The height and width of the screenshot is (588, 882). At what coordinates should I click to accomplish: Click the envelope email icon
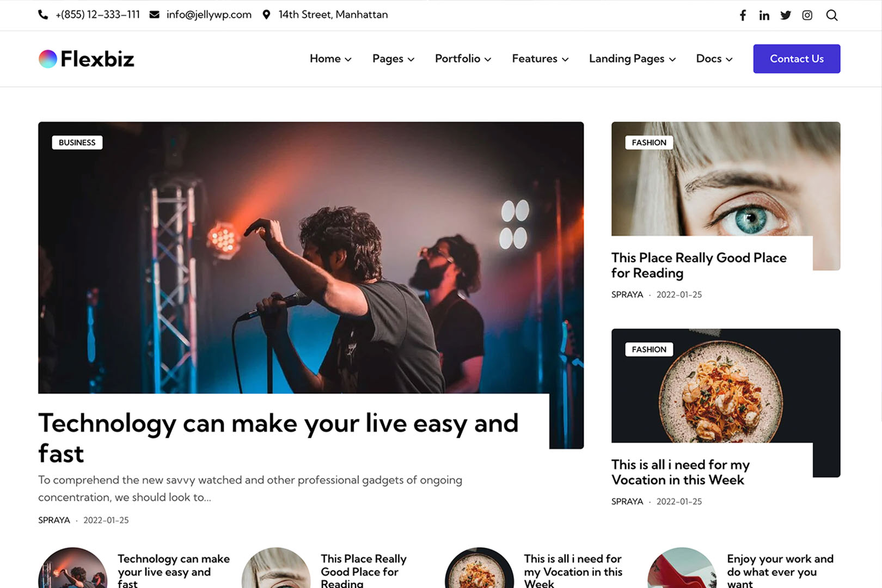tap(155, 15)
